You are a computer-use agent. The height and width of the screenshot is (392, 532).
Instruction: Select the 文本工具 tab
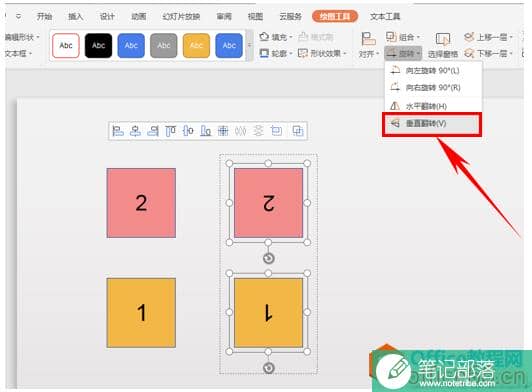[385, 16]
